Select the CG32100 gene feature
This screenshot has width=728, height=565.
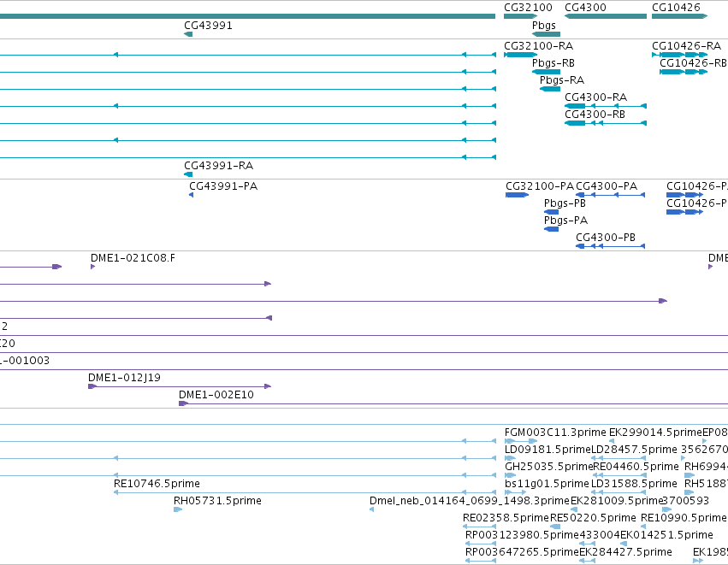[520, 16]
